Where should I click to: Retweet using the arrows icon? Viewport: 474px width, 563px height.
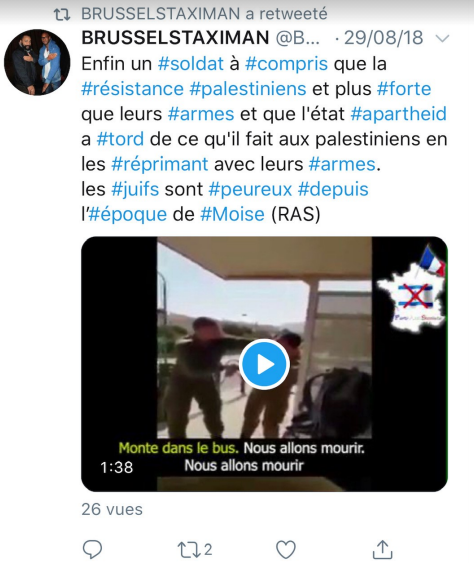pos(187,550)
